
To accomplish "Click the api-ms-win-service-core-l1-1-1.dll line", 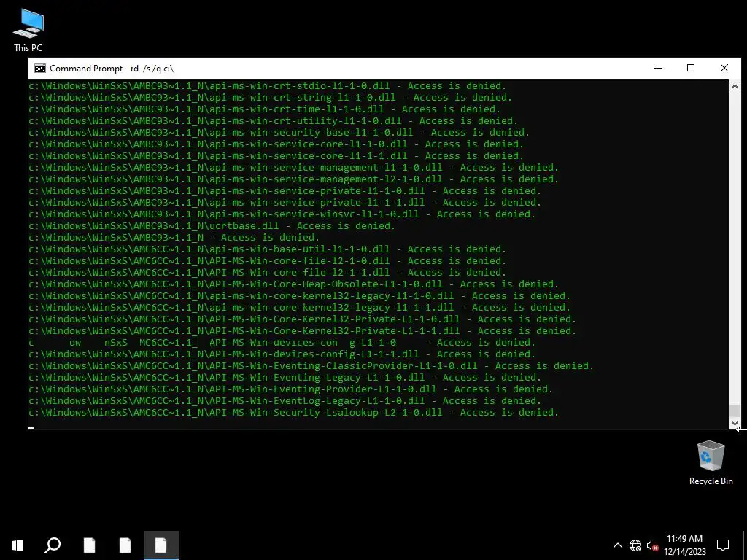I will click(276, 156).
